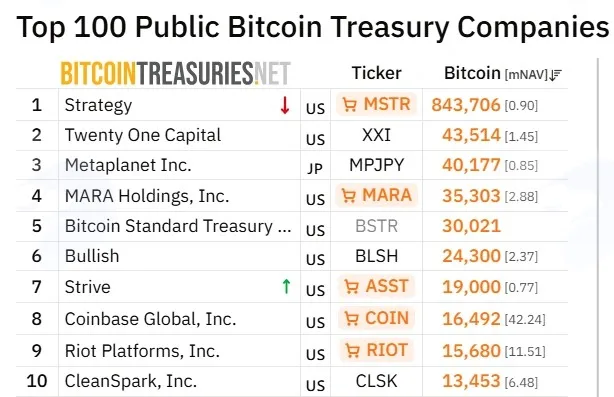Click the green up arrow beside Strive
Image resolution: width=614 pixels, height=397 pixels.
(286, 286)
